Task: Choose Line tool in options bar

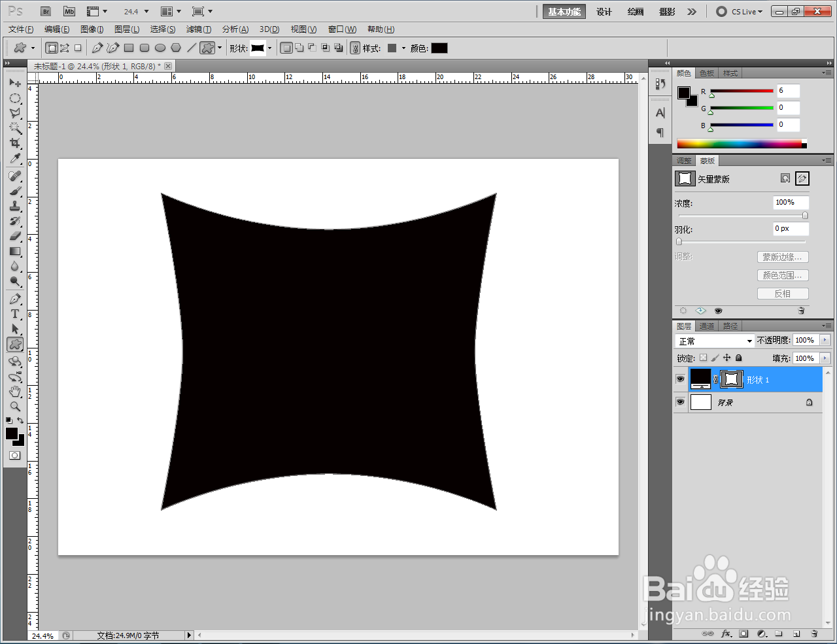Action: click(192, 48)
